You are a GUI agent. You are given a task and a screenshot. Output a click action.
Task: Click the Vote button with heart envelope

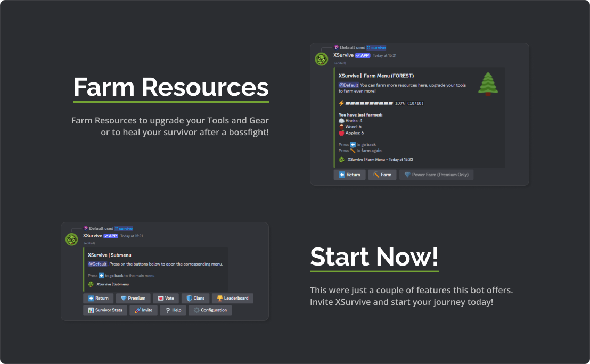pyautogui.click(x=166, y=299)
